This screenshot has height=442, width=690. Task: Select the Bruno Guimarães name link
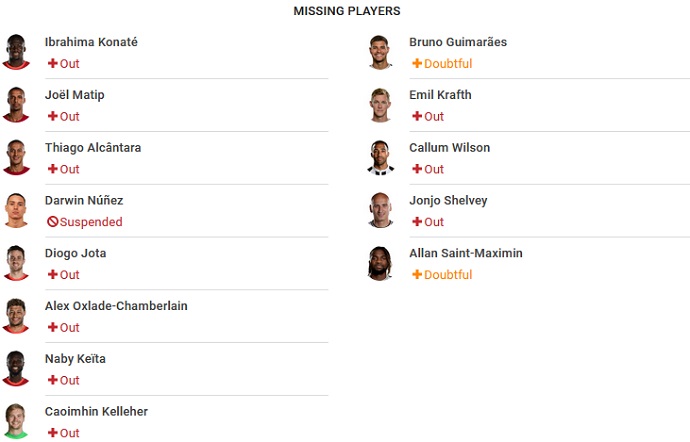[458, 42]
